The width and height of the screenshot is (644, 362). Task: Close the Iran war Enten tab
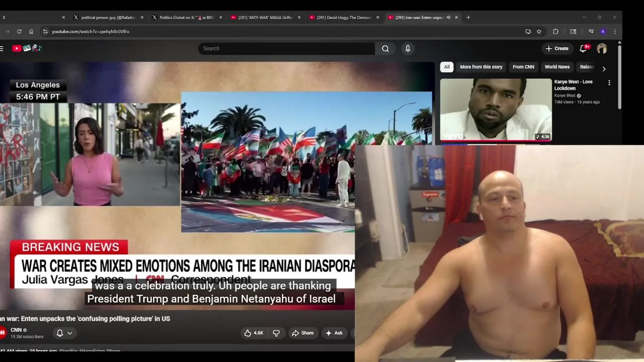(456, 17)
